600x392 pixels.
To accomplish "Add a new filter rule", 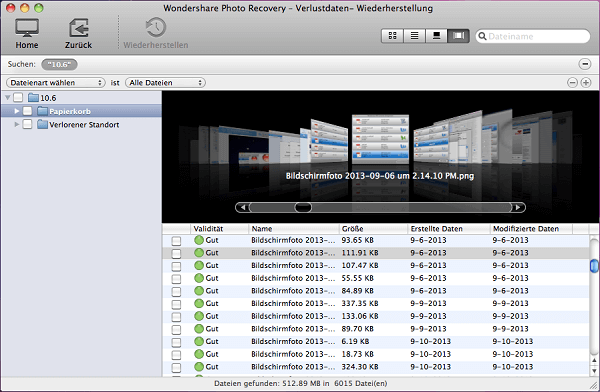I will (586, 82).
